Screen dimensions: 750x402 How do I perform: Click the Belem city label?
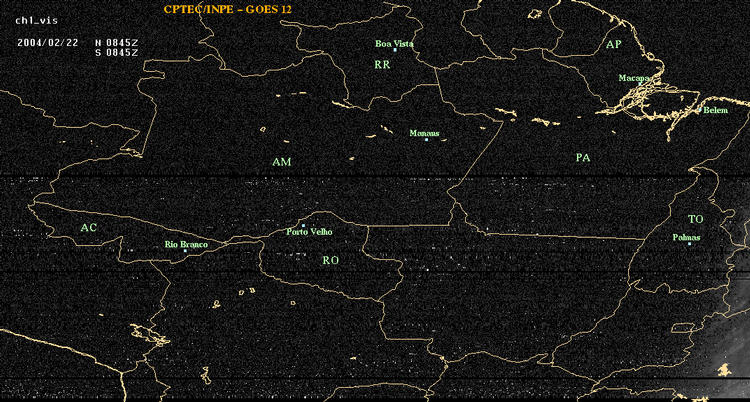pos(716,111)
